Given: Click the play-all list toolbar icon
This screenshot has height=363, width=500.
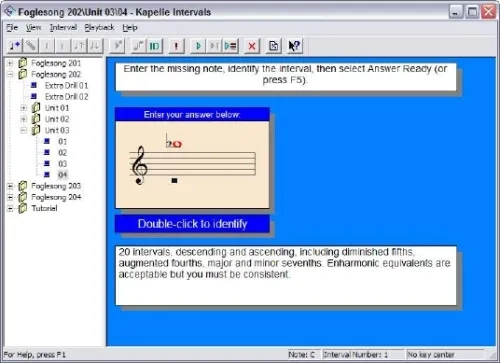Looking at the screenshot, I should coord(230,46).
